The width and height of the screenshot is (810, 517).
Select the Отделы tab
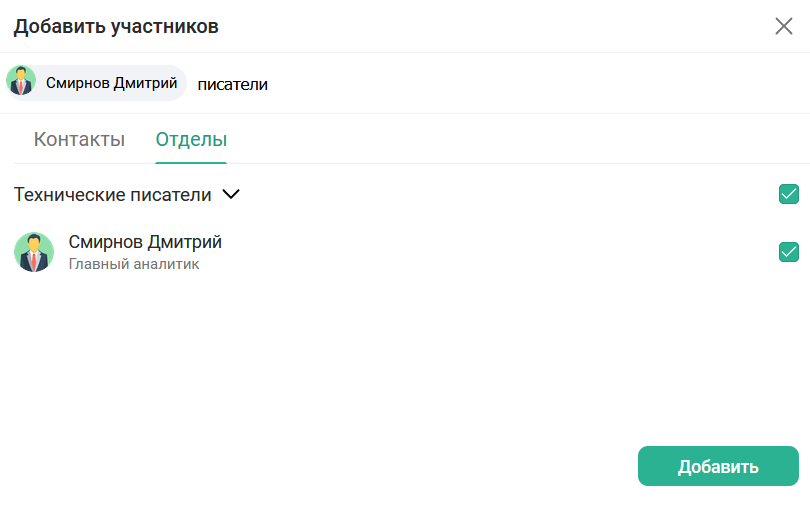[x=191, y=139]
